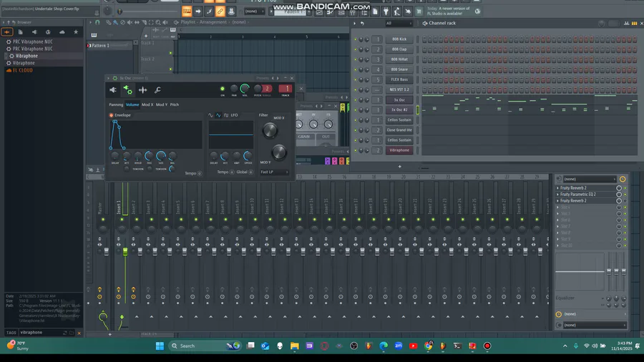Click the vibraphone tag search field
This screenshot has width=644, height=362.
point(41,333)
